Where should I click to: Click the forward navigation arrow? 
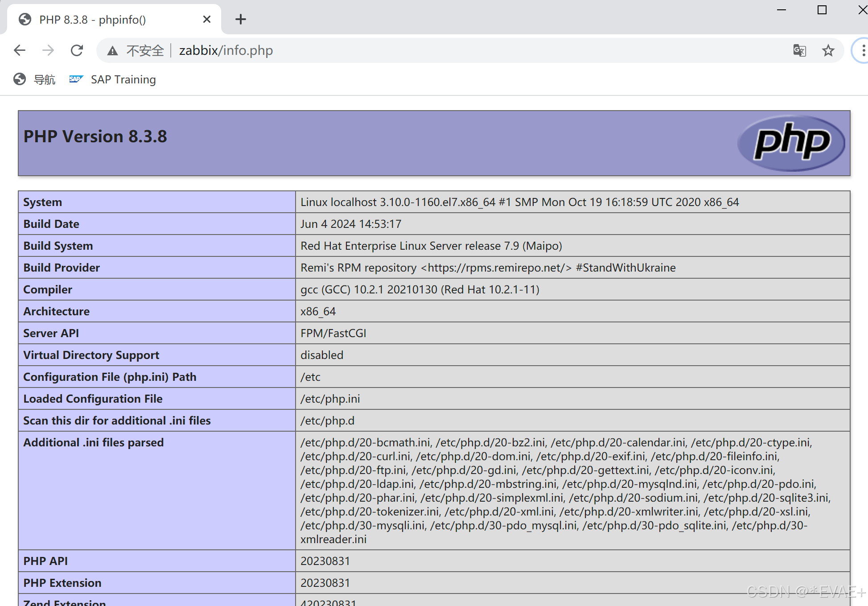47,50
